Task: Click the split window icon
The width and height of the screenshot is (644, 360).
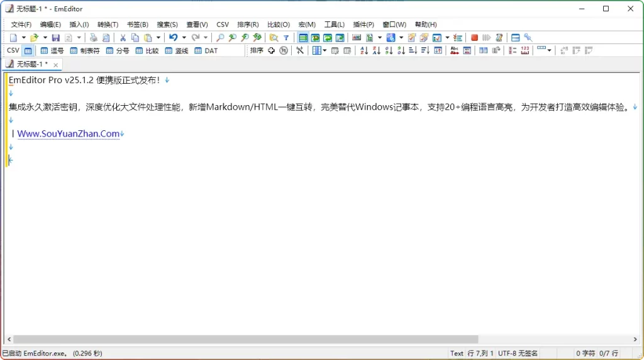Action: [516, 38]
